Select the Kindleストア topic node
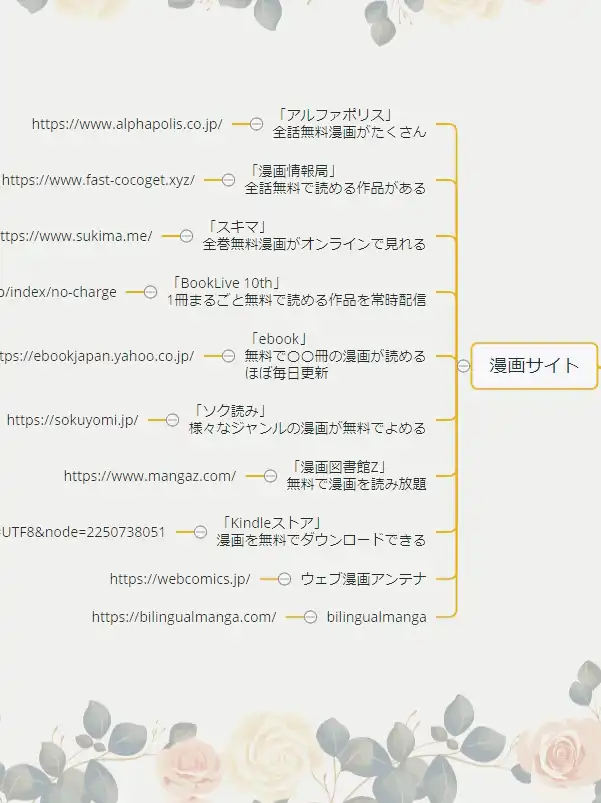The height and width of the screenshot is (803, 601). tap(321, 532)
